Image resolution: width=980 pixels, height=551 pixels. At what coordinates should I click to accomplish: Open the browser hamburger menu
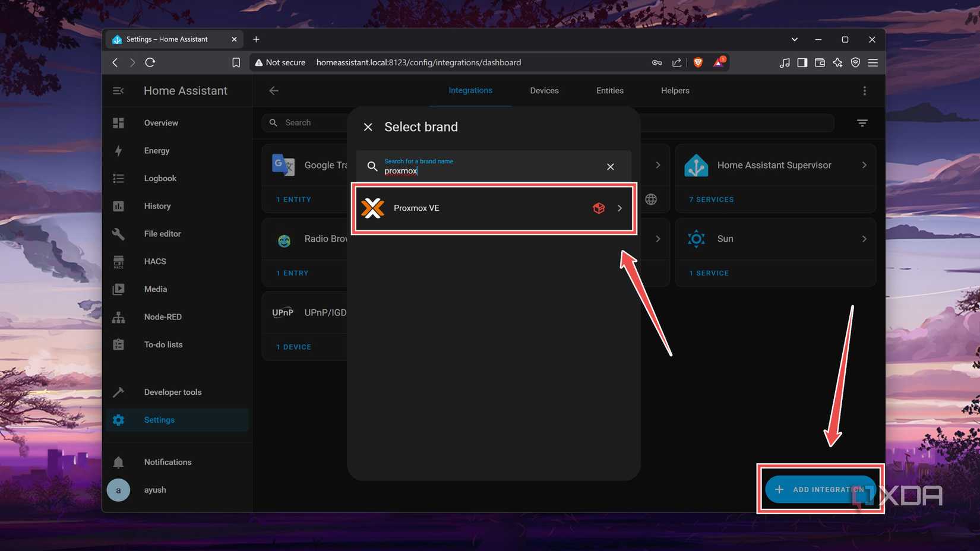[873, 62]
